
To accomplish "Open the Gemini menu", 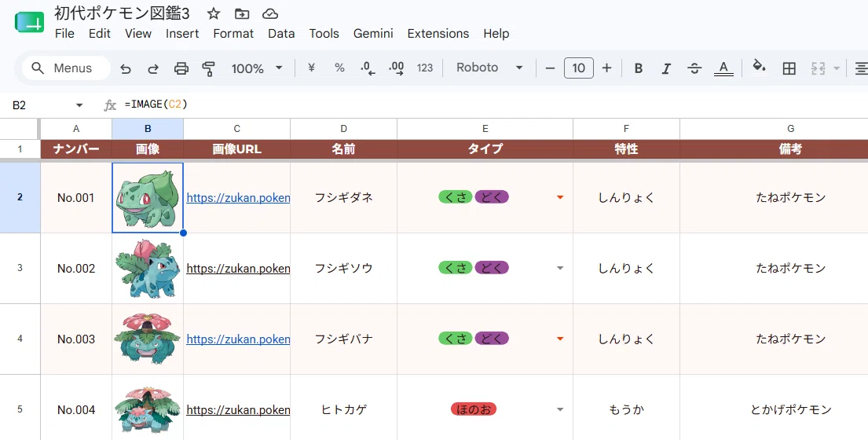I will pyautogui.click(x=373, y=33).
